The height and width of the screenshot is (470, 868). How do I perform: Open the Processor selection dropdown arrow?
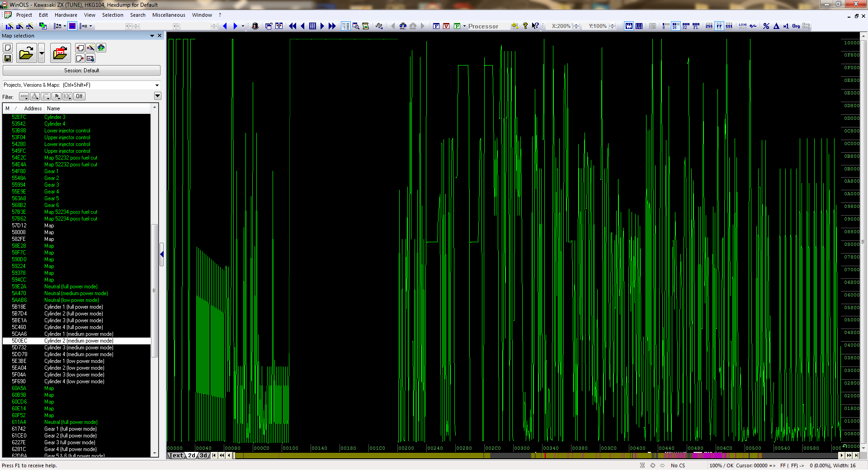coord(464,26)
